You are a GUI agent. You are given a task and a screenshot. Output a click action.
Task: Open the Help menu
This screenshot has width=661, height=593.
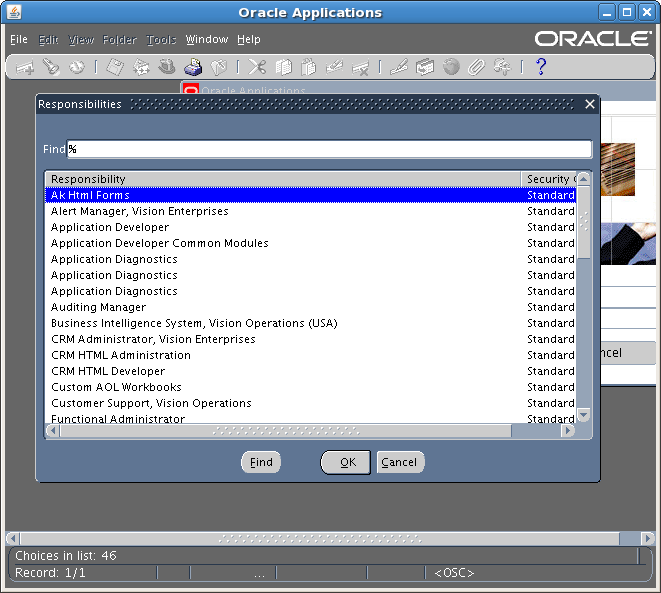(x=249, y=39)
